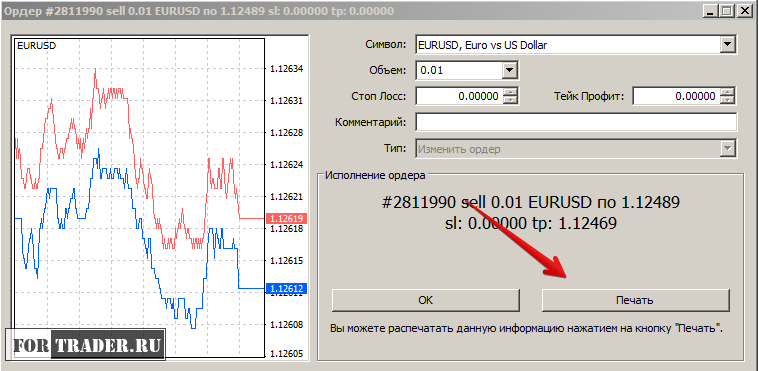The image size is (758, 371).
Task: Click the hint text about кнопку Печать
Action: (x=526, y=328)
